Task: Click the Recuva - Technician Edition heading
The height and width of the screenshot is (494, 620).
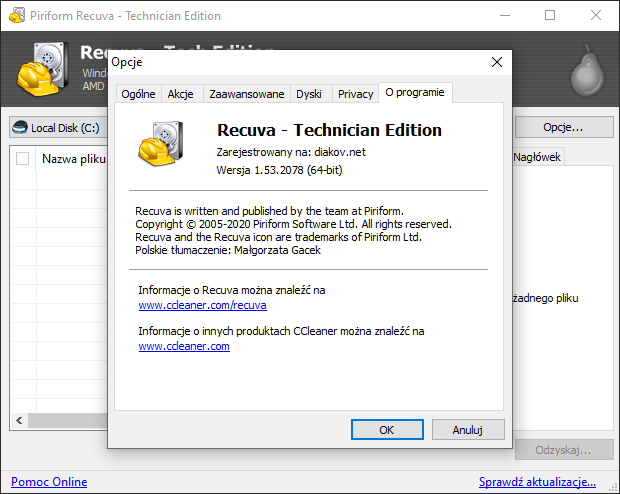Action: (329, 130)
